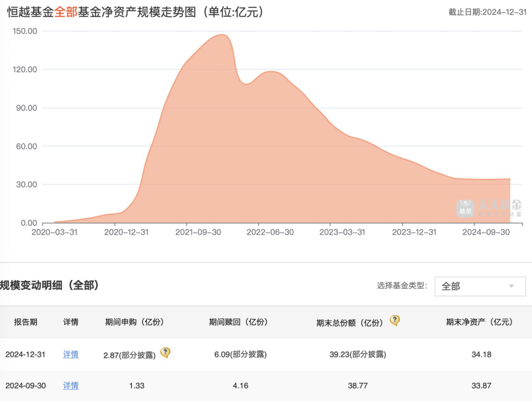Click the 2024-09-30 report date cell
This screenshot has width=532, height=403.
(x=26, y=386)
